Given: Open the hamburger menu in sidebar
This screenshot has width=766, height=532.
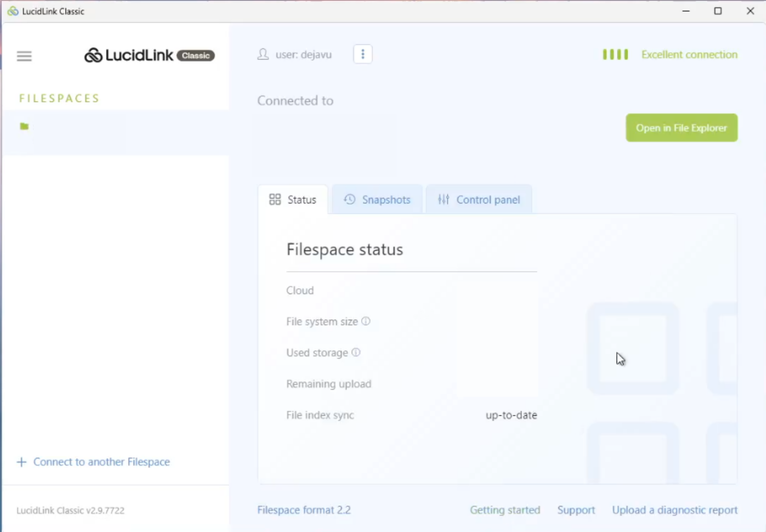Looking at the screenshot, I should tap(24, 56).
